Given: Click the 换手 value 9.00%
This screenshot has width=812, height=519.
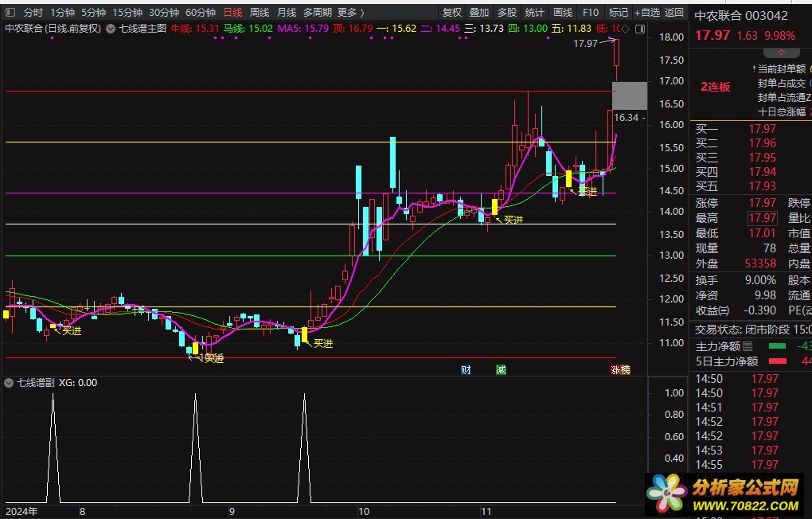Looking at the screenshot, I should [760, 280].
